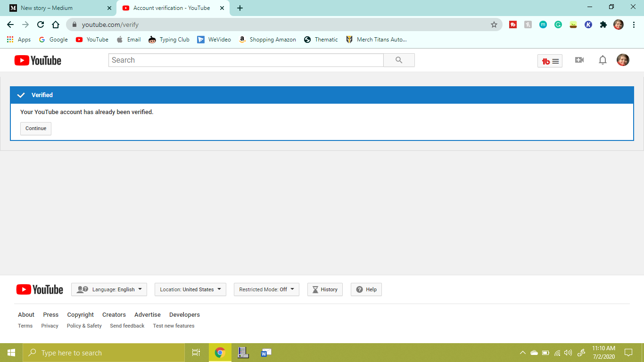Click the search magnifier button
The width and height of the screenshot is (644, 362).
pyautogui.click(x=399, y=60)
